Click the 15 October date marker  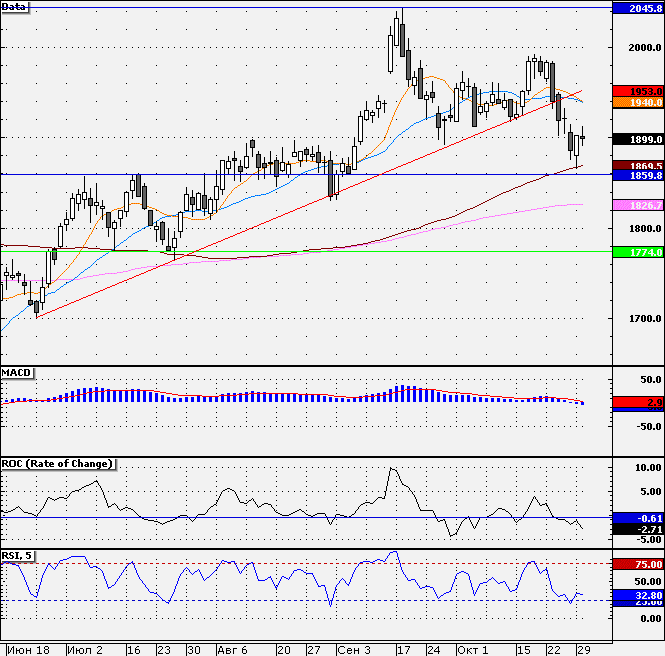[523, 650]
